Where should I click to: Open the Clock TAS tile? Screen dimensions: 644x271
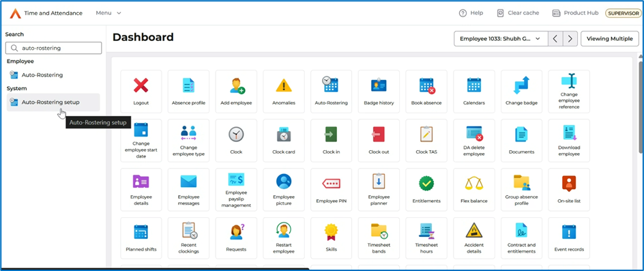426,141
